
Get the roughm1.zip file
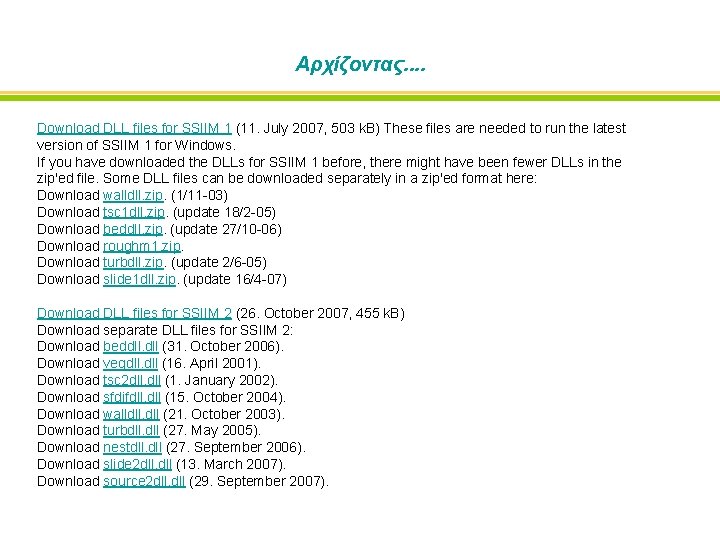142,246
